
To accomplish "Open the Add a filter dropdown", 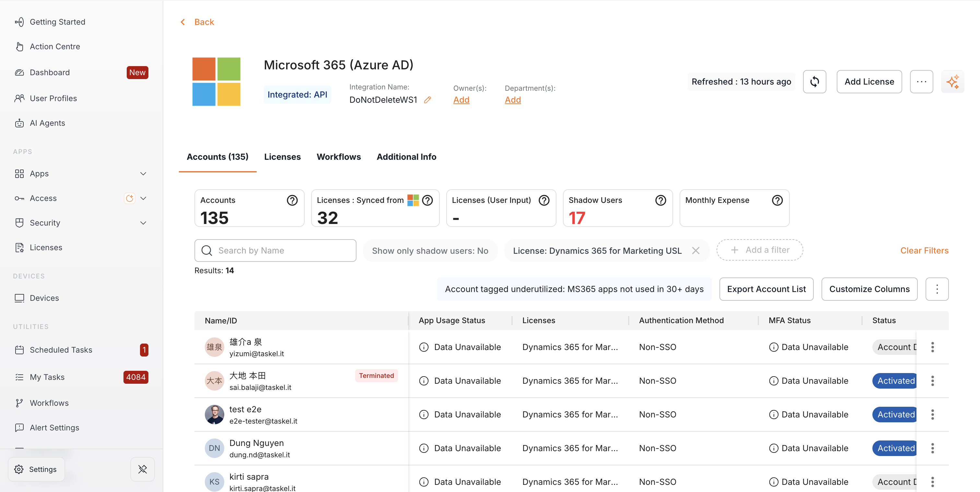I will [760, 250].
